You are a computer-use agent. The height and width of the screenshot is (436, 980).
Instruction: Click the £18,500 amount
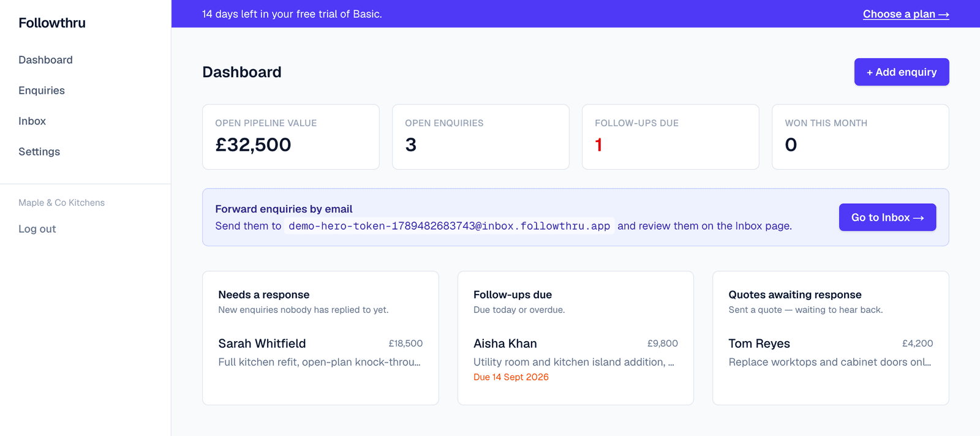405,344
